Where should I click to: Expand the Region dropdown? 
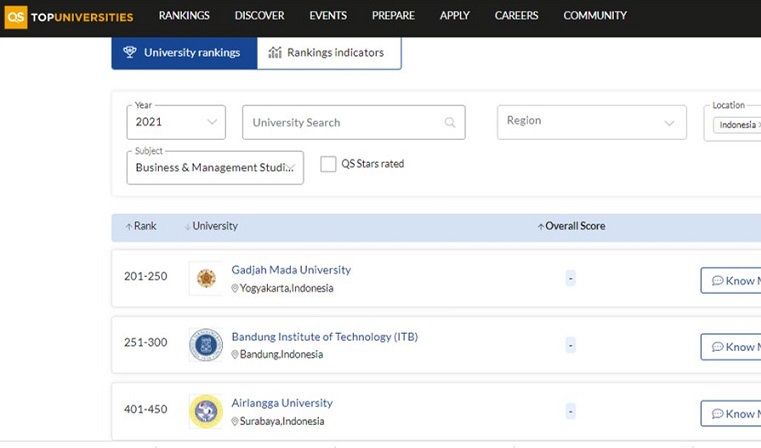(592, 122)
